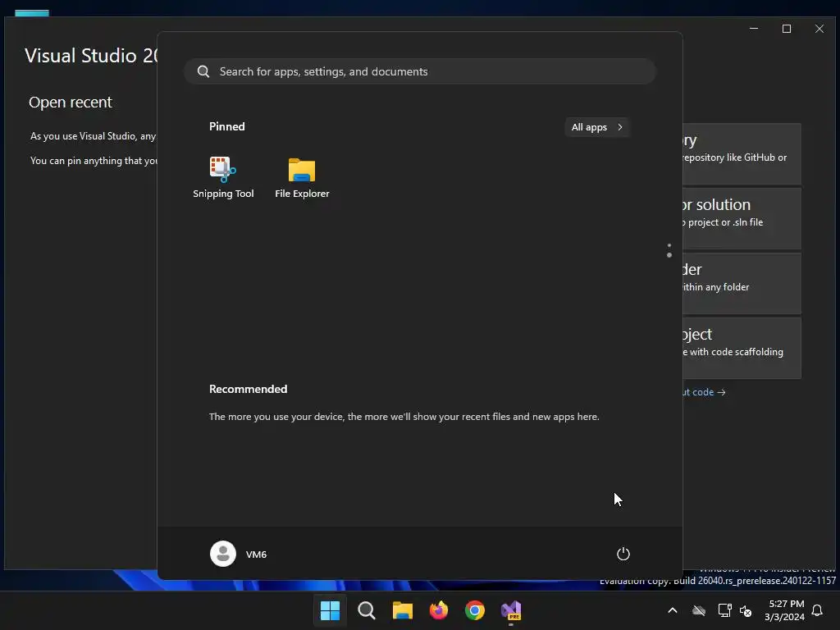Click the clone repository card in Visual Studio
The image size is (840, 630).
click(x=742, y=153)
